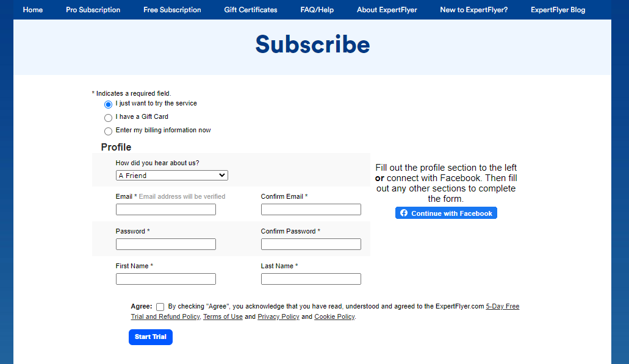Select 'I have a Gift Card' option

pos(108,118)
